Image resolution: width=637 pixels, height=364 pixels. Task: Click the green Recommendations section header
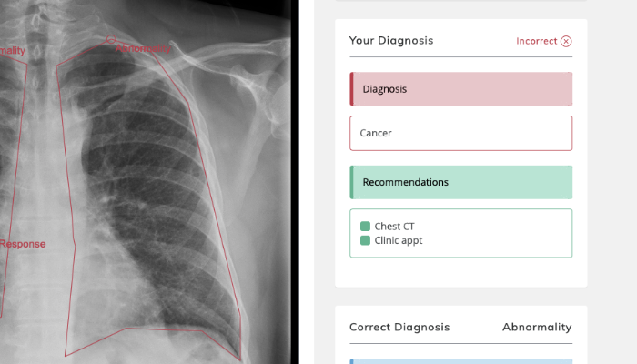460,182
